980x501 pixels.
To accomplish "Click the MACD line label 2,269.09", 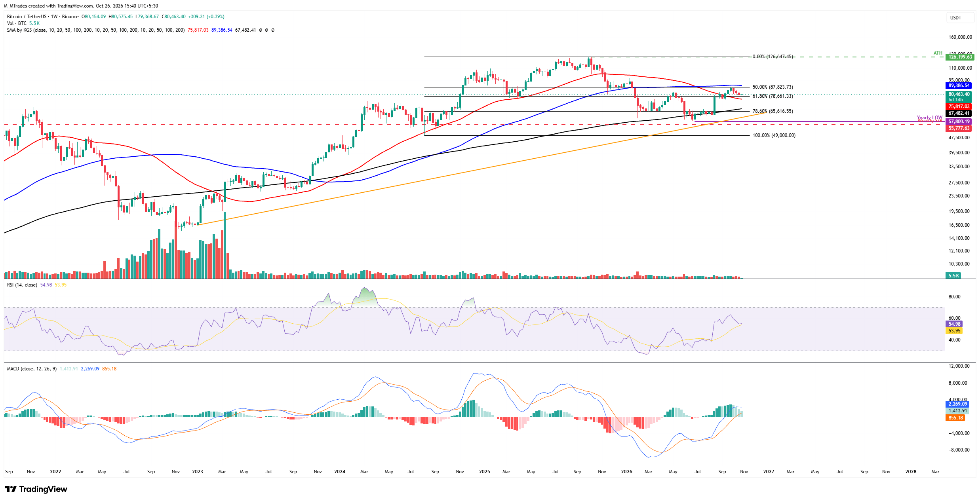I will click(x=957, y=404).
